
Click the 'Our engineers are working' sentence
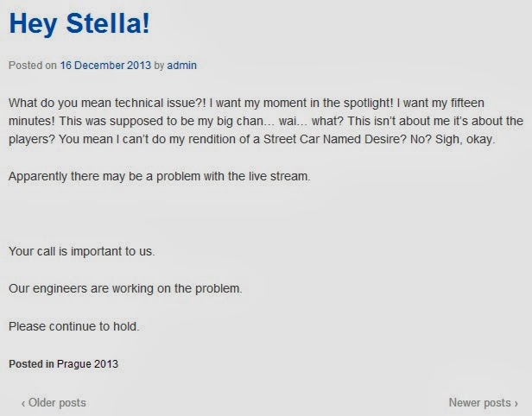coord(125,288)
